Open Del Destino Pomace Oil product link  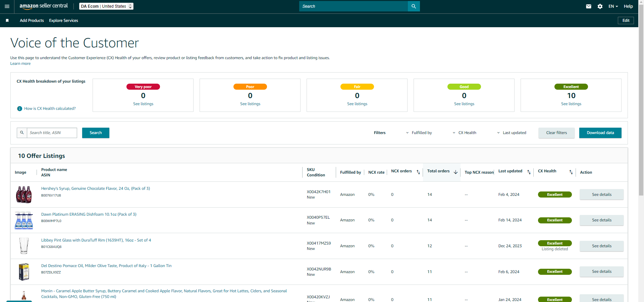(x=106, y=266)
